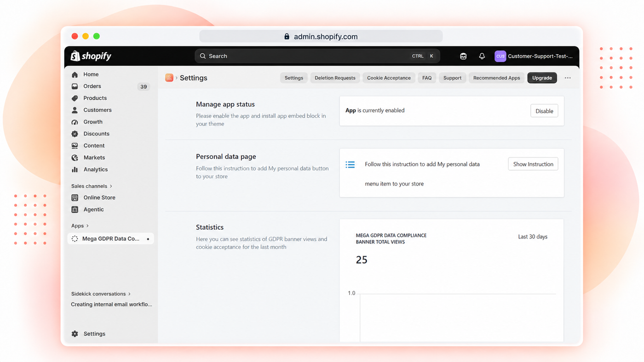Image resolution: width=644 pixels, height=362 pixels.
Task: Open the FAQ tab
Action: [427, 78]
